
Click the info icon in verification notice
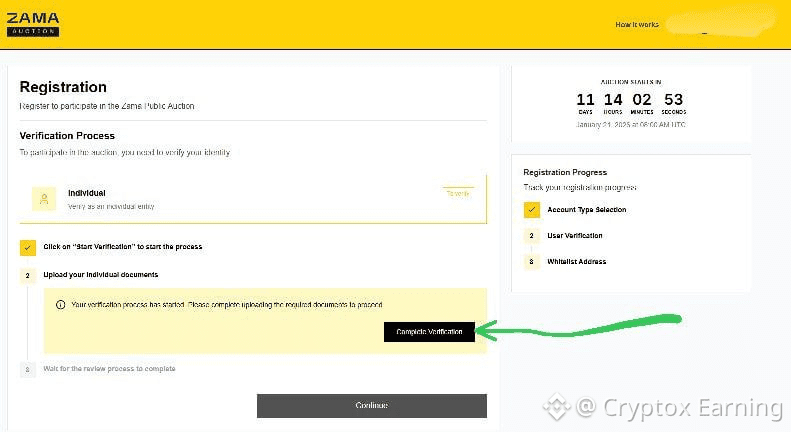pyautogui.click(x=61, y=305)
